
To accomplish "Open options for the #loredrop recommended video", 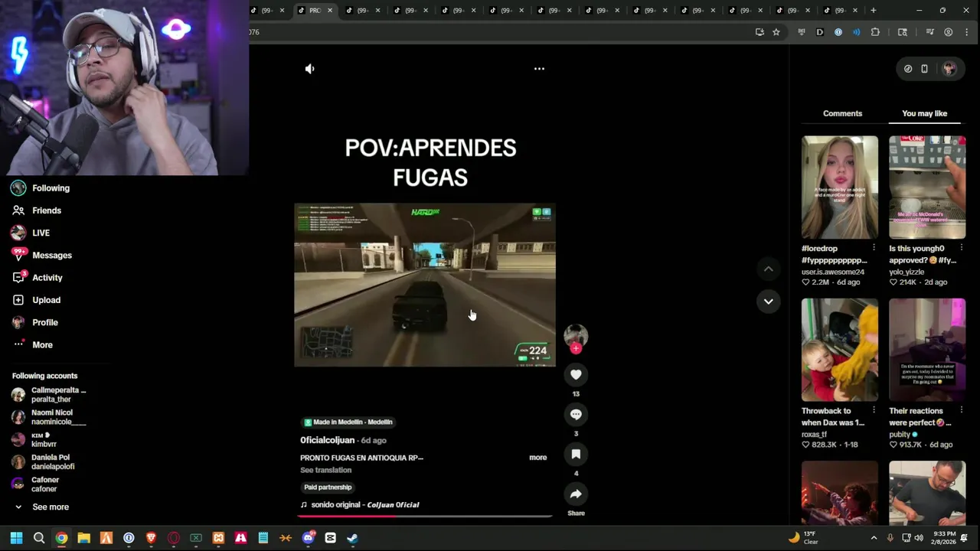I will (x=874, y=248).
